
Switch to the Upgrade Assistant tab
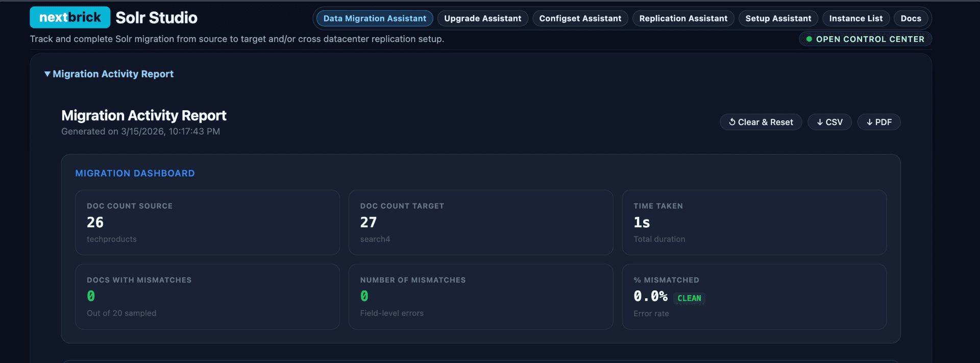(x=483, y=18)
